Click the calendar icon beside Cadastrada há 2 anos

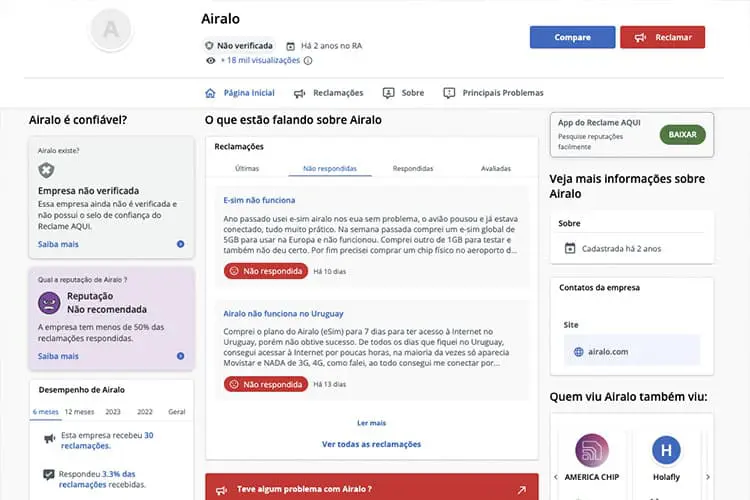[570, 249]
